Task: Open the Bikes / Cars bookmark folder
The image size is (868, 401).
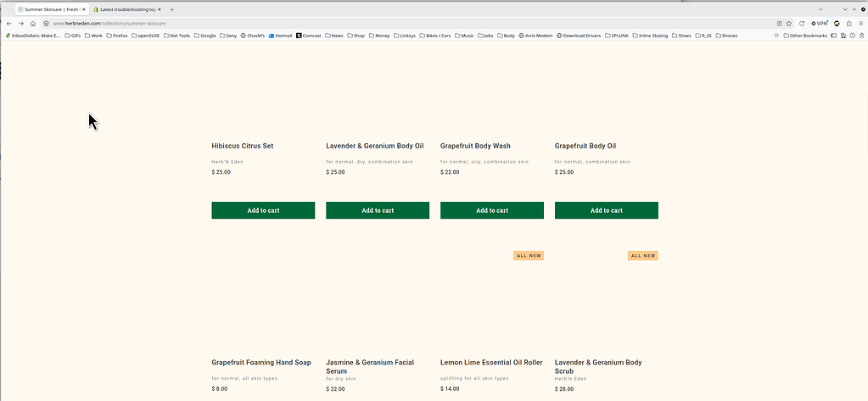Action: (x=435, y=36)
